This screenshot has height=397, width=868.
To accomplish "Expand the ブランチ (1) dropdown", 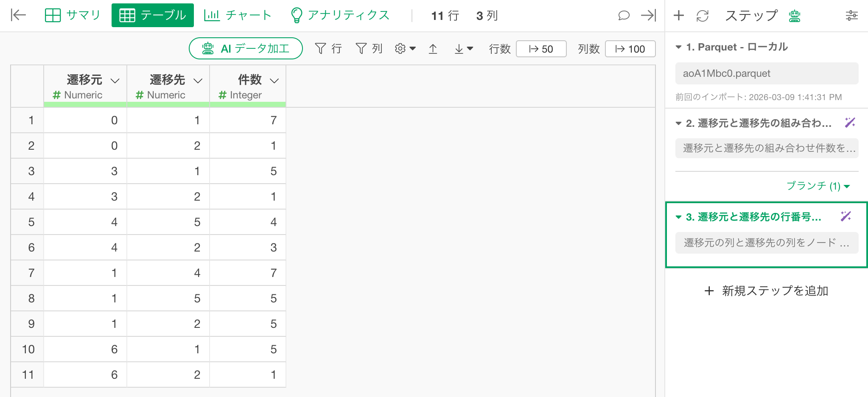I will click(818, 186).
